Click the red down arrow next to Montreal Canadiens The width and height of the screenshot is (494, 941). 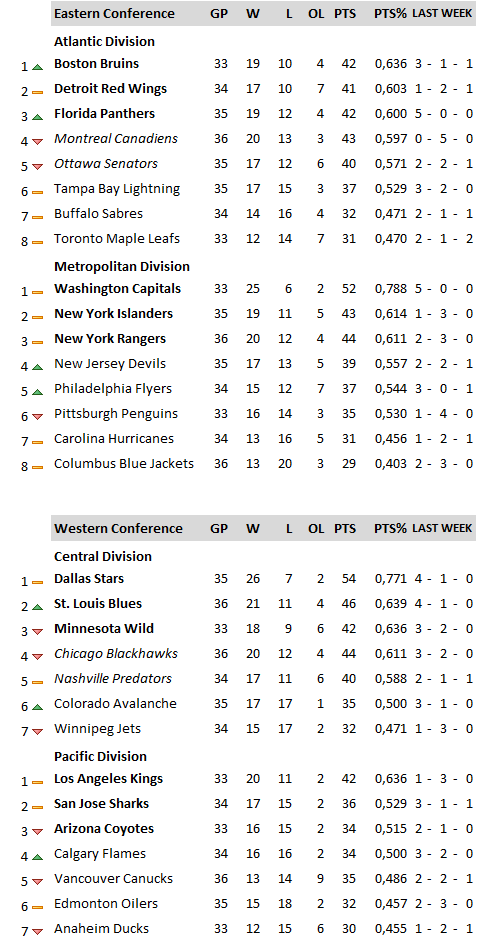pyautogui.click(x=37, y=142)
